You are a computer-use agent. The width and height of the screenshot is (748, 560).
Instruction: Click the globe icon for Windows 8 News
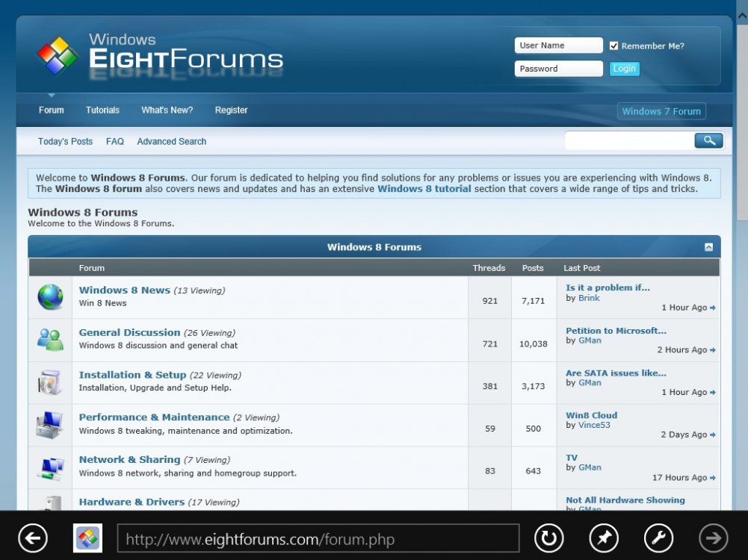[x=51, y=297]
